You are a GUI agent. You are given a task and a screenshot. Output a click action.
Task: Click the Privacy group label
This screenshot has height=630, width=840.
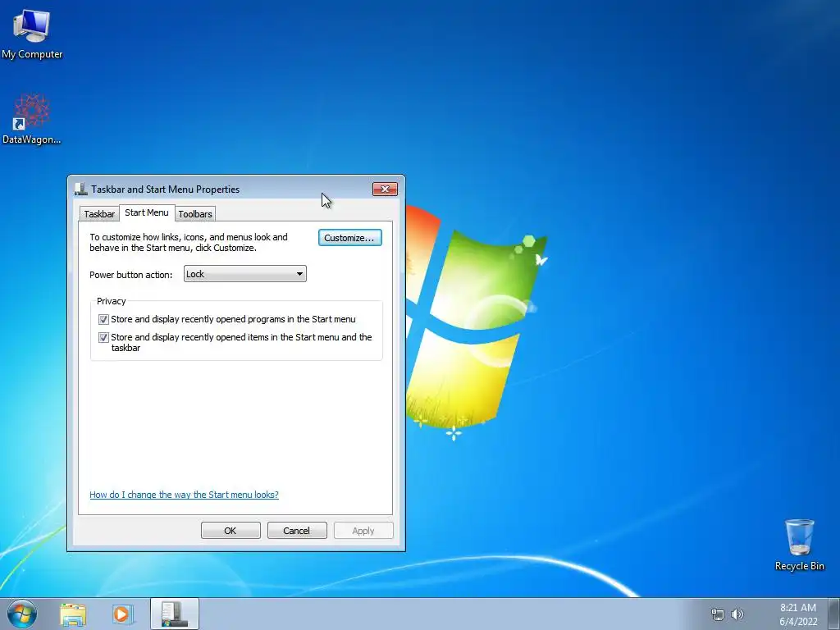[x=111, y=301]
